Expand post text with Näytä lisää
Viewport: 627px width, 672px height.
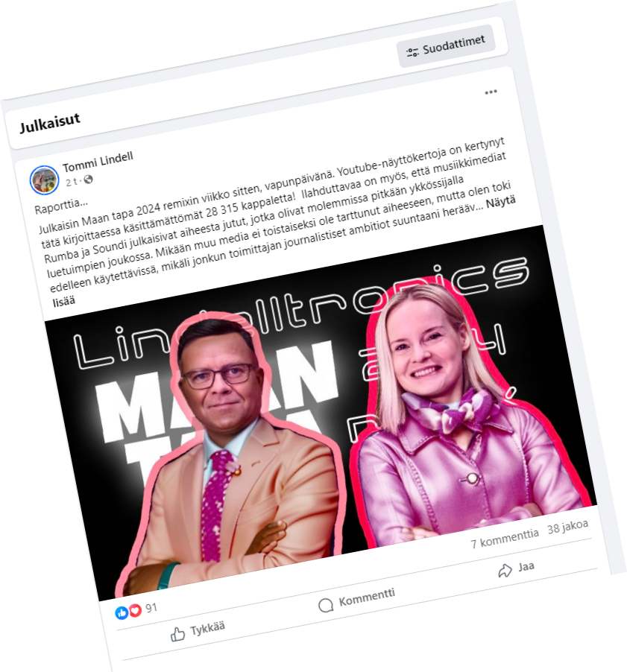coord(283,251)
